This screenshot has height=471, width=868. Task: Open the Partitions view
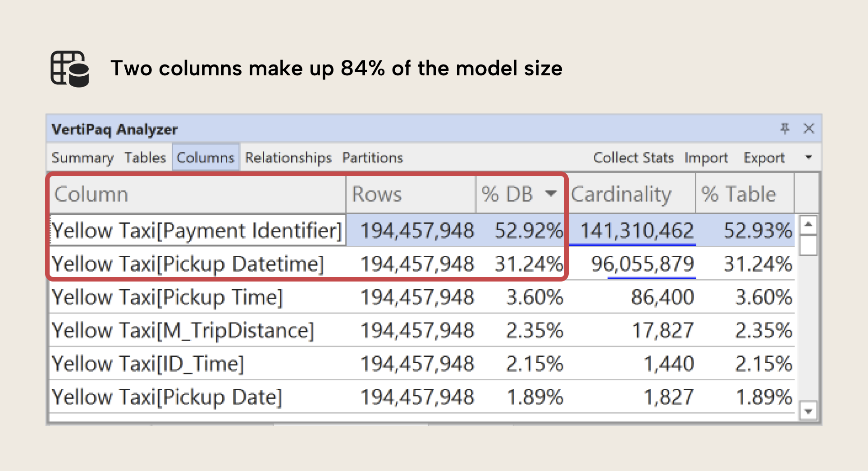pyautogui.click(x=372, y=157)
